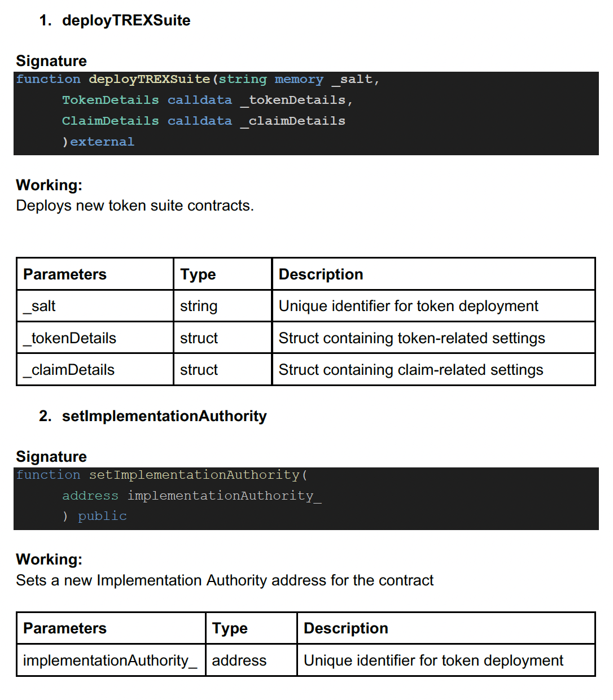Click 'Sets a new Implementation Authority' sentence

[x=225, y=580]
